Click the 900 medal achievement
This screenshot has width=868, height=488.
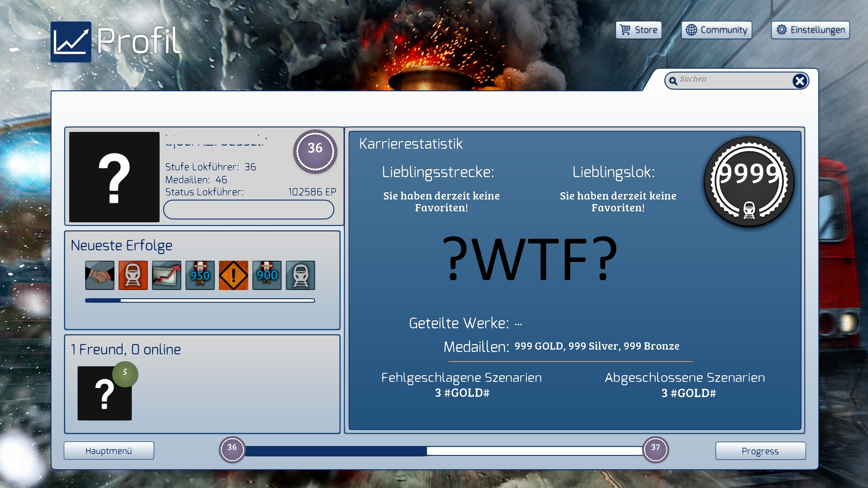(267, 275)
